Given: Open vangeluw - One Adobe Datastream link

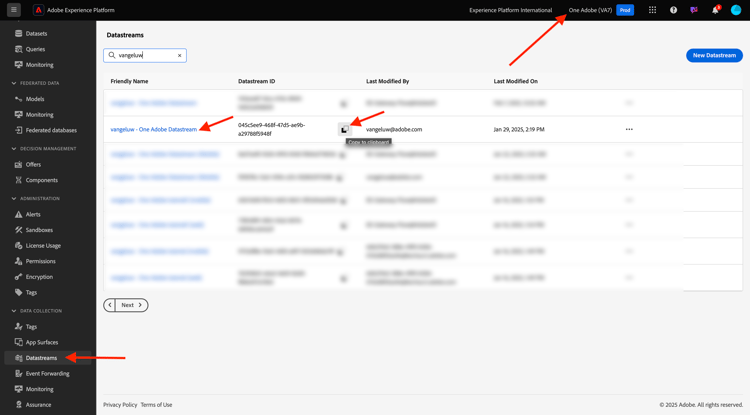Looking at the screenshot, I should pos(154,130).
